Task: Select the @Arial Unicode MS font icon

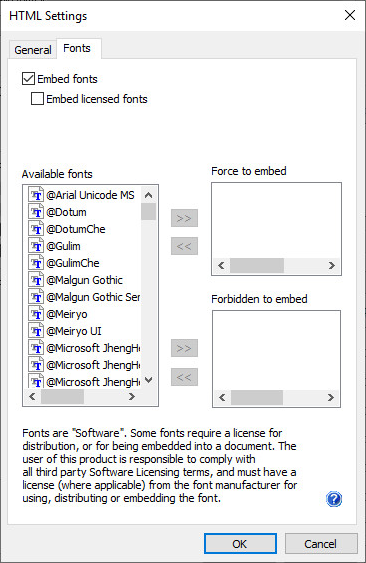Action: click(36, 195)
